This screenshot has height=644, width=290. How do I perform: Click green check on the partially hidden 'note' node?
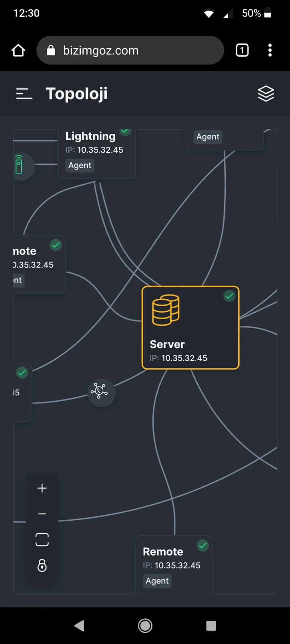56,245
